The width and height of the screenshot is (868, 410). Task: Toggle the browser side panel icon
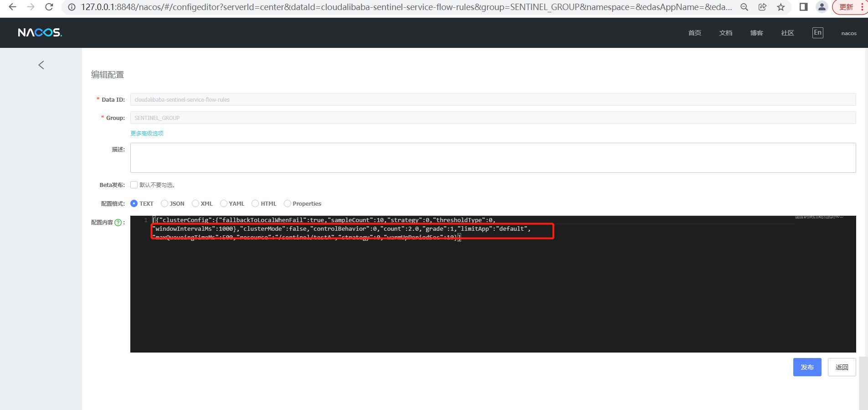point(804,7)
